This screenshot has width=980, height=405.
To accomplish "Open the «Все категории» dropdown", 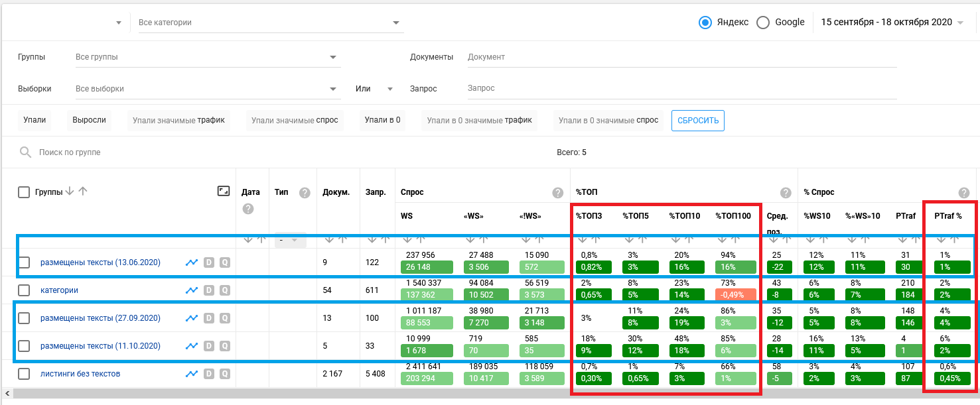I will pyautogui.click(x=271, y=23).
